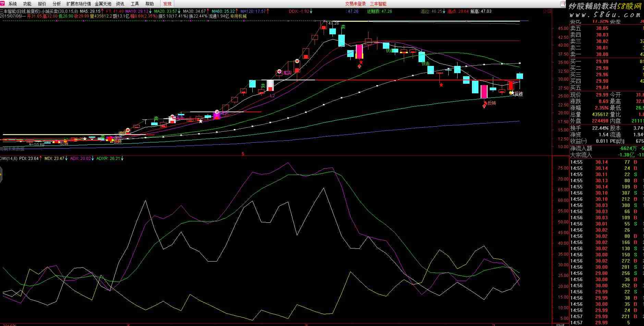Click the 交易未登录 login link
The image size is (644, 326).
355,4
